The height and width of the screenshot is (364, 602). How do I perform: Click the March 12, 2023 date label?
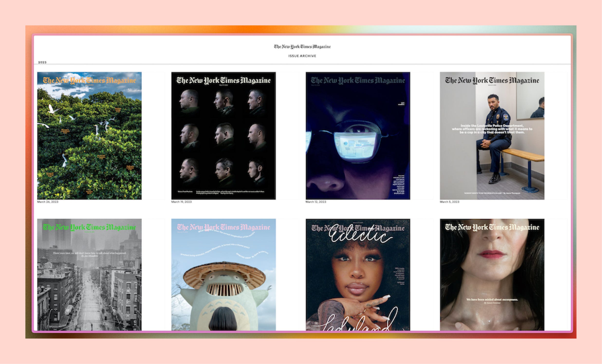click(316, 202)
